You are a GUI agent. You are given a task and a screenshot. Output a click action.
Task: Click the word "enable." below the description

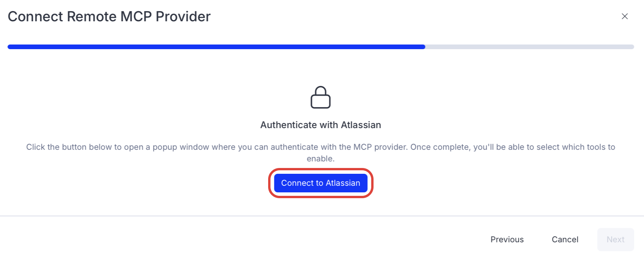click(320, 159)
